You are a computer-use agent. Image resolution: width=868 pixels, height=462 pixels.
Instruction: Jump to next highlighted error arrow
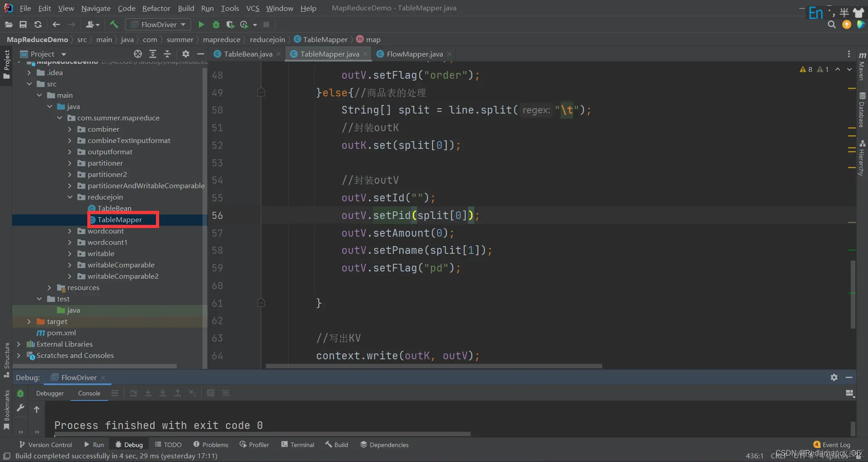click(x=849, y=69)
